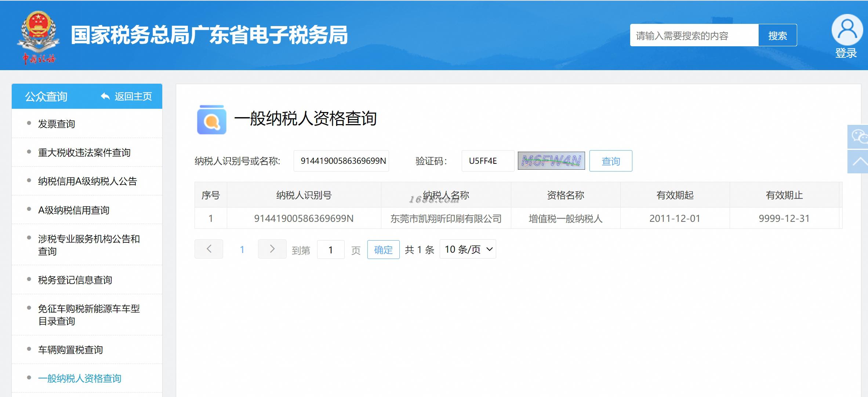The width and height of the screenshot is (868, 397).
Task: Open 税务登记信息查询 in sidebar
Action: pos(75,280)
